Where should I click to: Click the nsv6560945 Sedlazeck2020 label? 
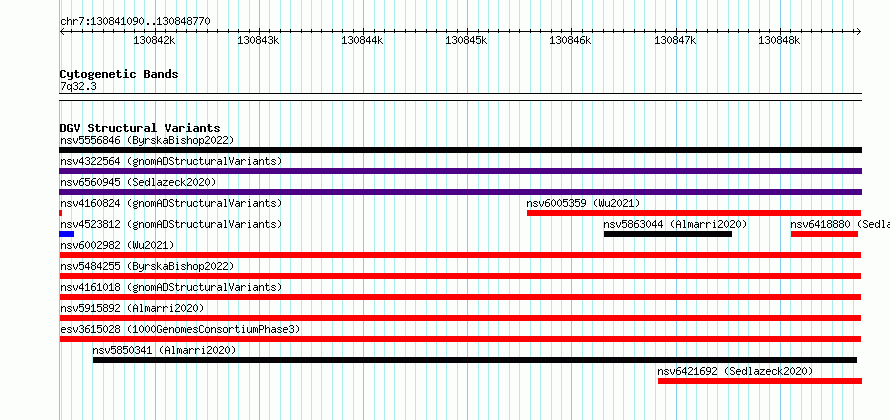click(138, 182)
